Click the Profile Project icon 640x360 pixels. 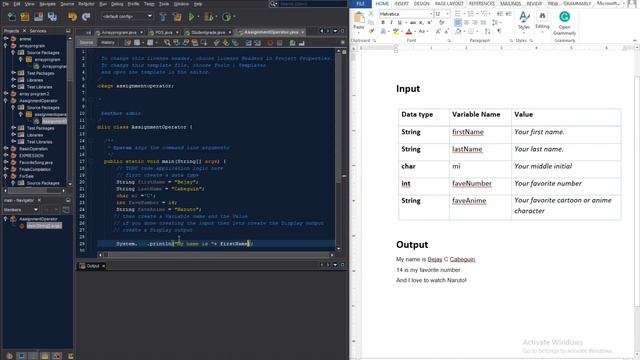click(x=227, y=17)
